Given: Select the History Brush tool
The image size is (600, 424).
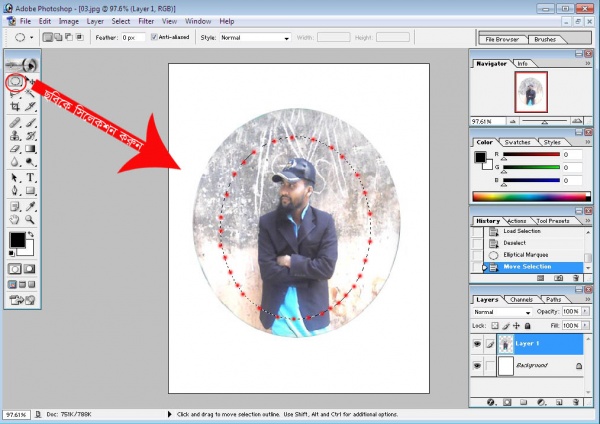Looking at the screenshot, I should (x=30, y=136).
